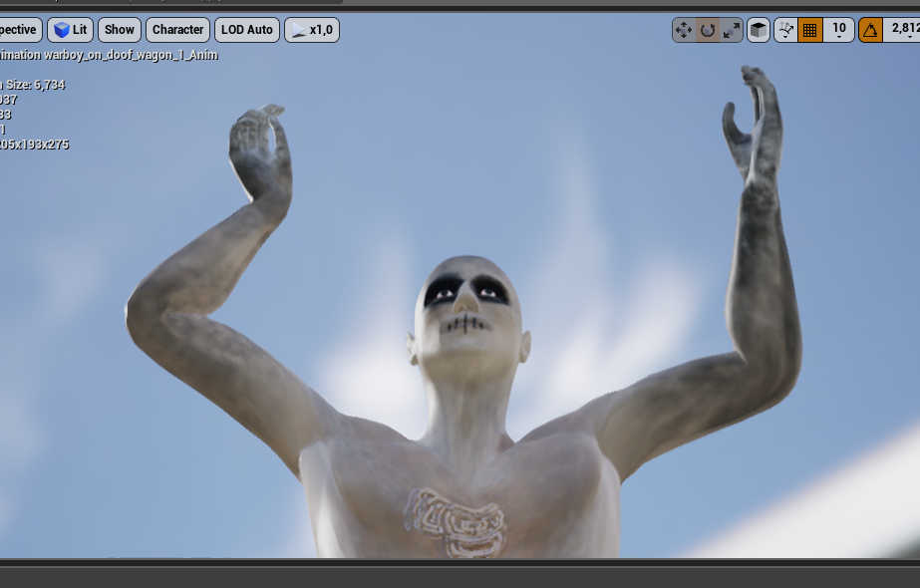Screen dimensions: 920x588
Task: Open the Lit view mode menu
Action: (71, 30)
